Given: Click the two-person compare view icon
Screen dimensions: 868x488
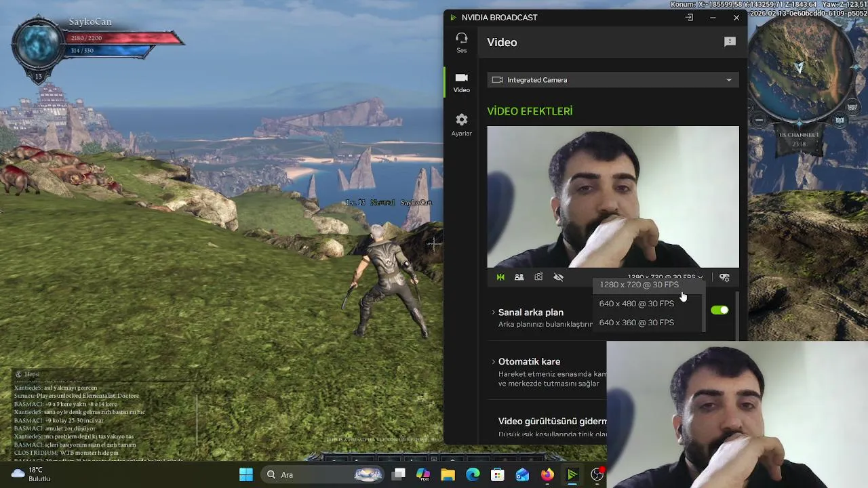Looking at the screenshot, I should point(519,277).
